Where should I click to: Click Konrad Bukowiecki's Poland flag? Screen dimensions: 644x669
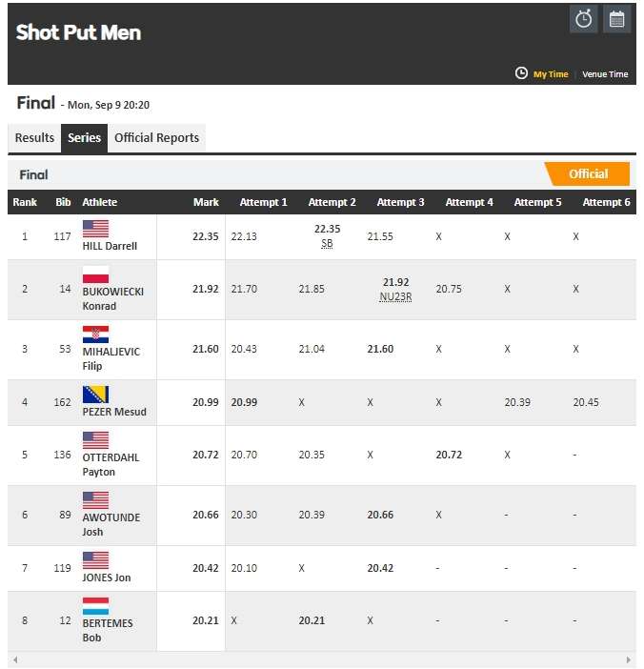(95, 274)
